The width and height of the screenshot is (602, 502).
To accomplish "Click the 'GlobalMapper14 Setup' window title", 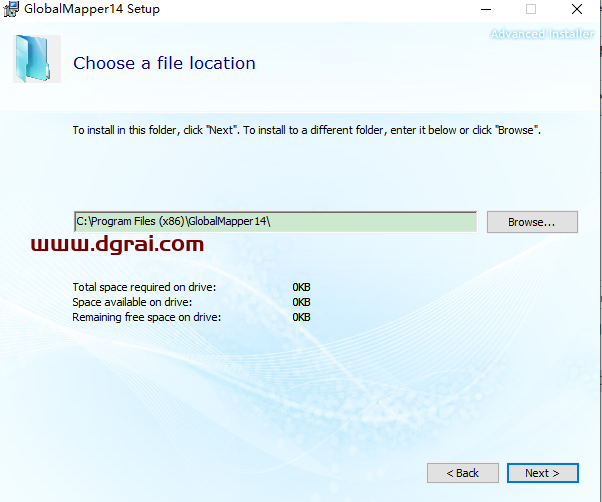I will [x=92, y=9].
